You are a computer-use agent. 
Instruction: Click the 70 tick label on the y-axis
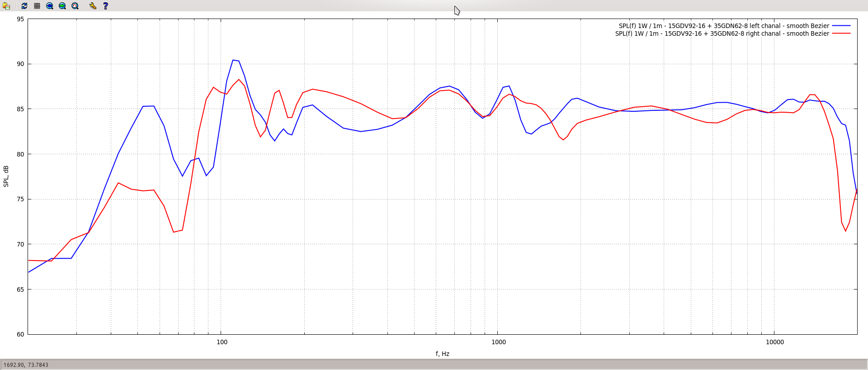pos(20,244)
